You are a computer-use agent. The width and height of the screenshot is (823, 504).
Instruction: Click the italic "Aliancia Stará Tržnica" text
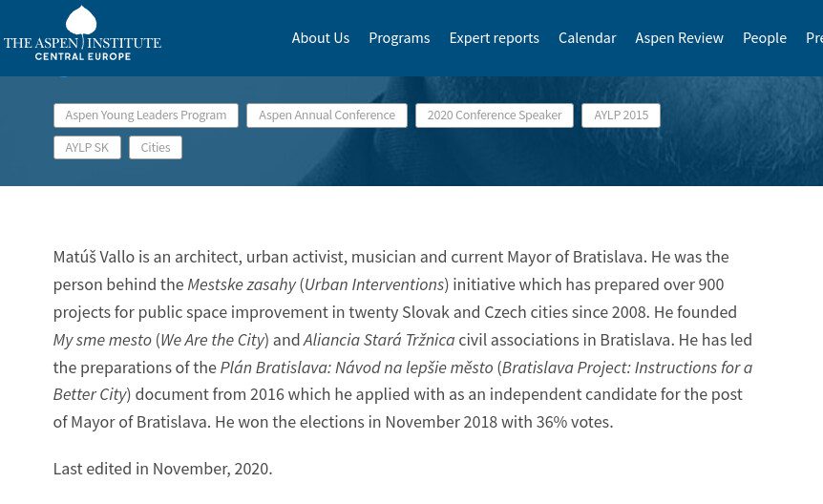[x=378, y=340]
